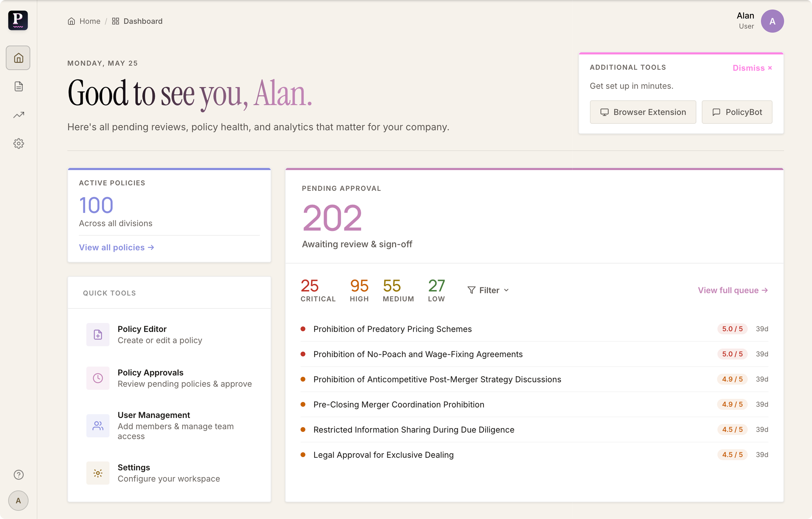Open the help question mark icon

tap(19, 474)
